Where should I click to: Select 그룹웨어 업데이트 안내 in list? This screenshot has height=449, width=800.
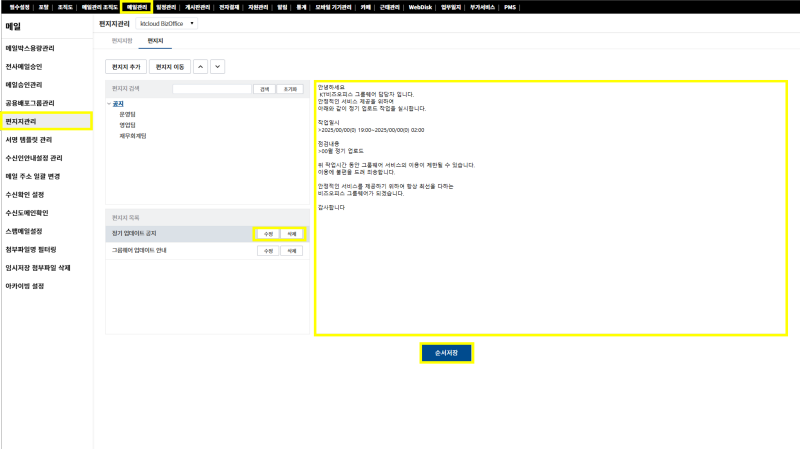coord(140,251)
